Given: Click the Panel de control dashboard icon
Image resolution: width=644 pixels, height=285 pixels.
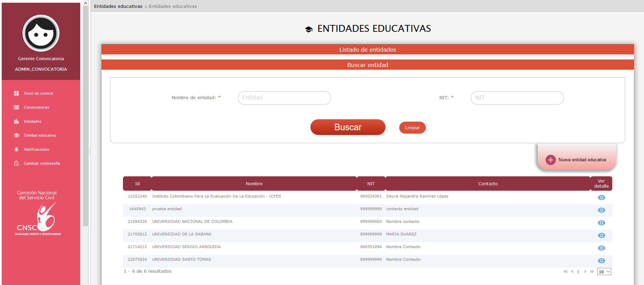Looking at the screenshot, I should point(16,93).
